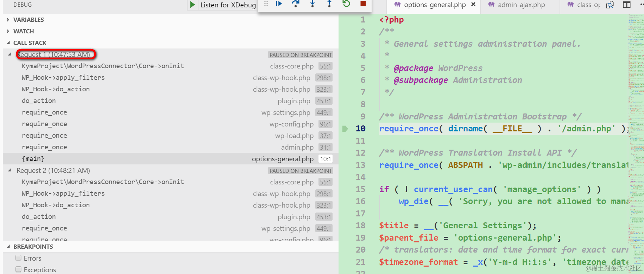The width and height of the screenshot is (644, 274).
Task: Click the split editor icon
Action: click(627, 5)
